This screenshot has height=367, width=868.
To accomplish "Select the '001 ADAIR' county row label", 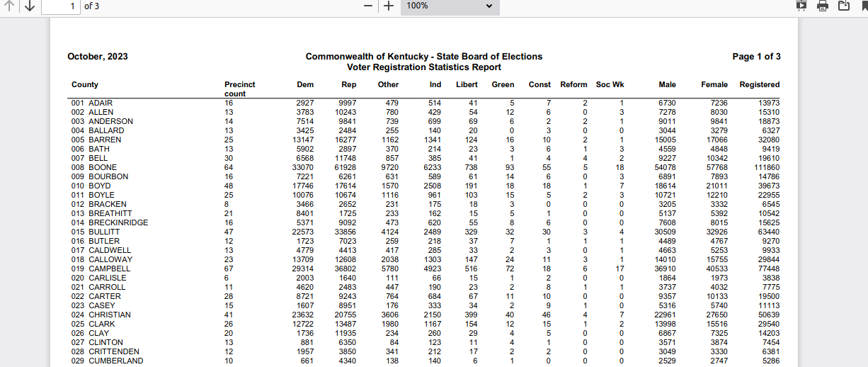I will [92, 103].
